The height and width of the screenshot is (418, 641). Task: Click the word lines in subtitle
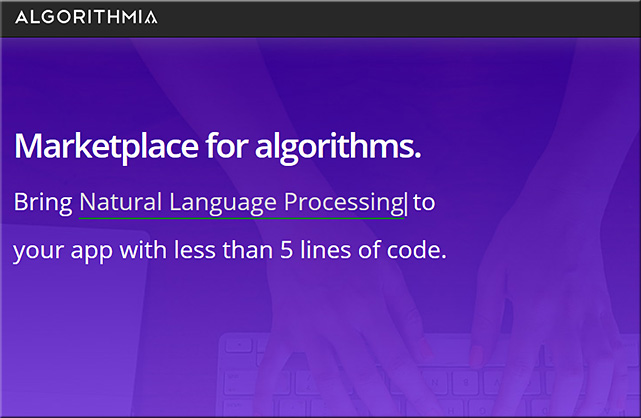click(325, 250)
